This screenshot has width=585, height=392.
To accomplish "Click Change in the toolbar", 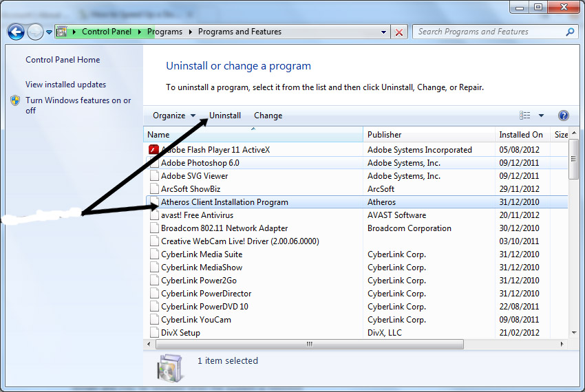I will 268,116.
